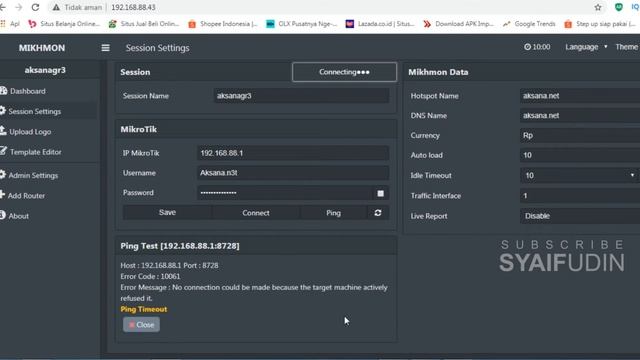
Task: Click the IP MikroTik field
Action: point(293,153)
